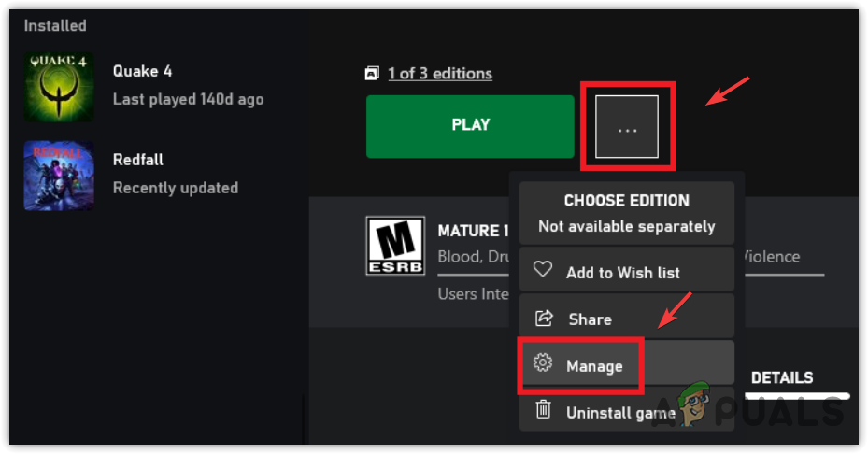Click the heart Wish list icon
The height and width of the screenshot is (454, 868).
[x=543, y=271]
